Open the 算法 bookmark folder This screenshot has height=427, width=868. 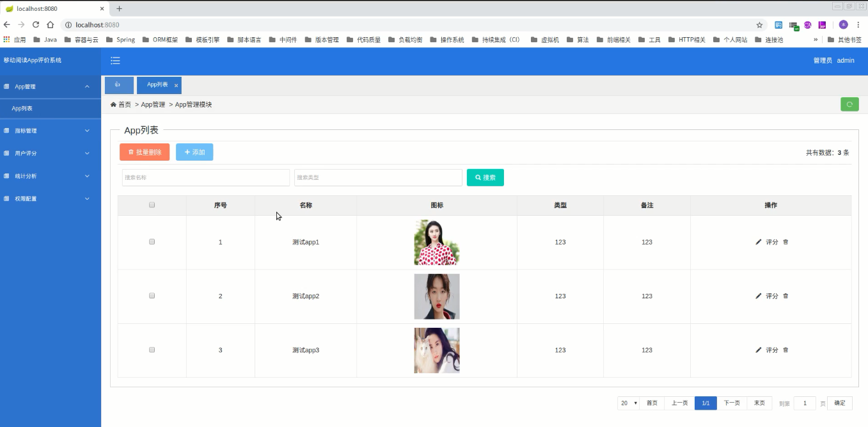pos(578,40)
